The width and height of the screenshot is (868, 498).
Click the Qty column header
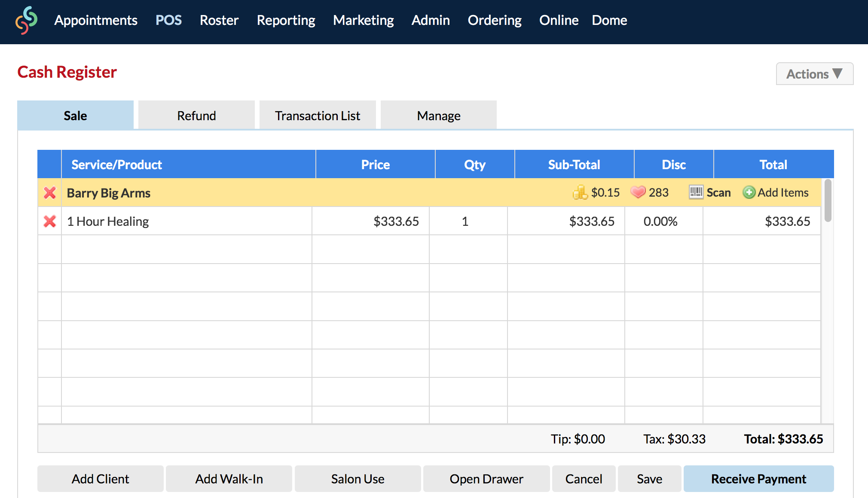click(x=475, y=164)
